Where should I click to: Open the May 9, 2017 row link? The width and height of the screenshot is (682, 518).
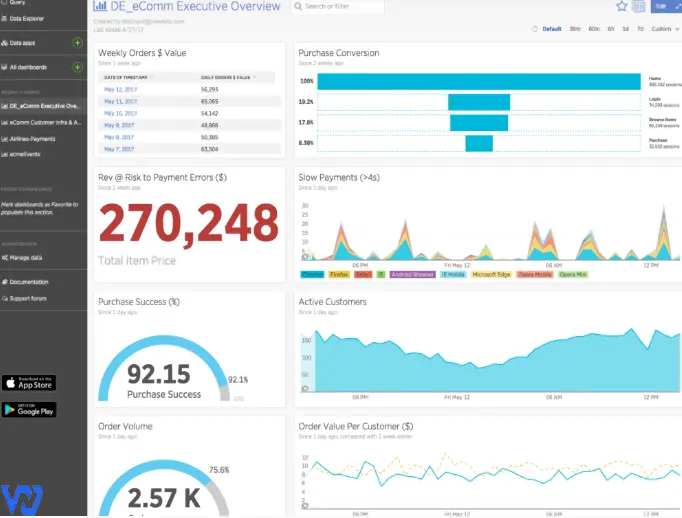tap(119, 125)
